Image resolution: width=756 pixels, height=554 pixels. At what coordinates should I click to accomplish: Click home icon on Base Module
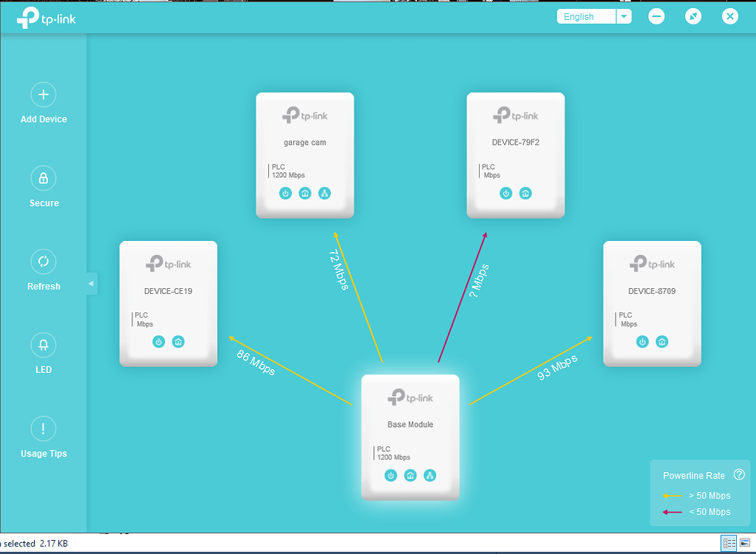coord(410,476)
